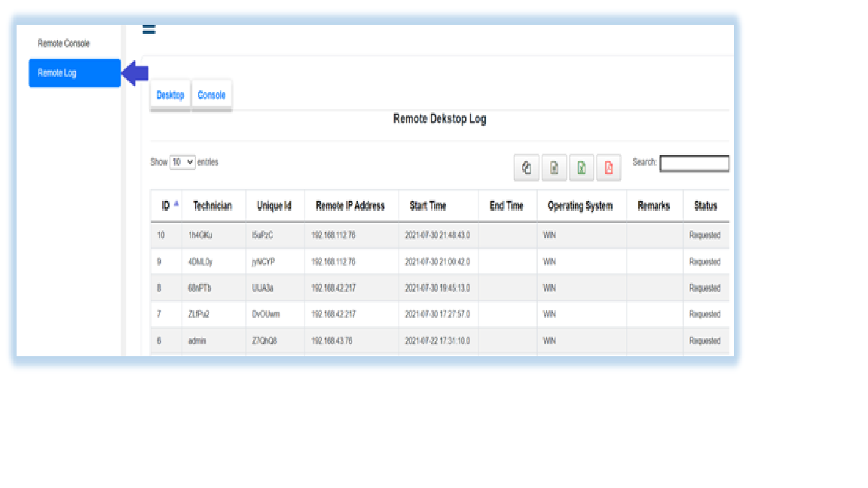Screen dimensions: 868x488
Task: Click technician cell 68nPTb
Action: (199, 288)
